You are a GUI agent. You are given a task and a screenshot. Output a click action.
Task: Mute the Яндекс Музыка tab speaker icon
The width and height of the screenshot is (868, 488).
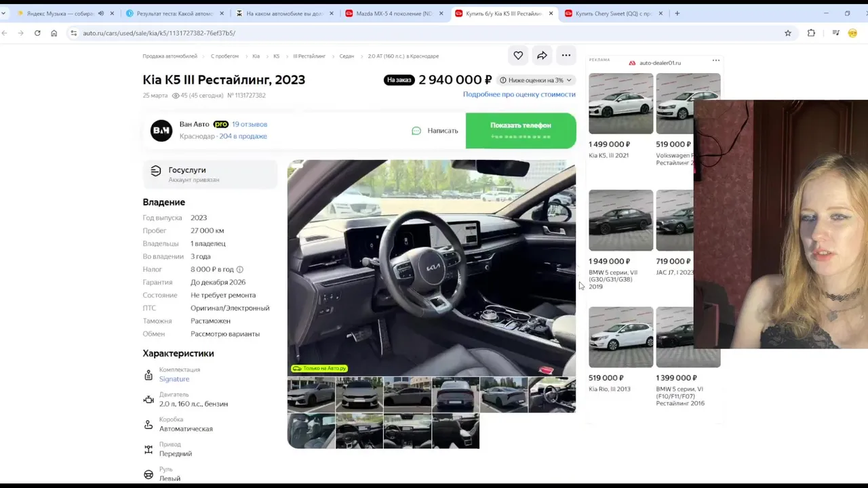click(101, 14)
